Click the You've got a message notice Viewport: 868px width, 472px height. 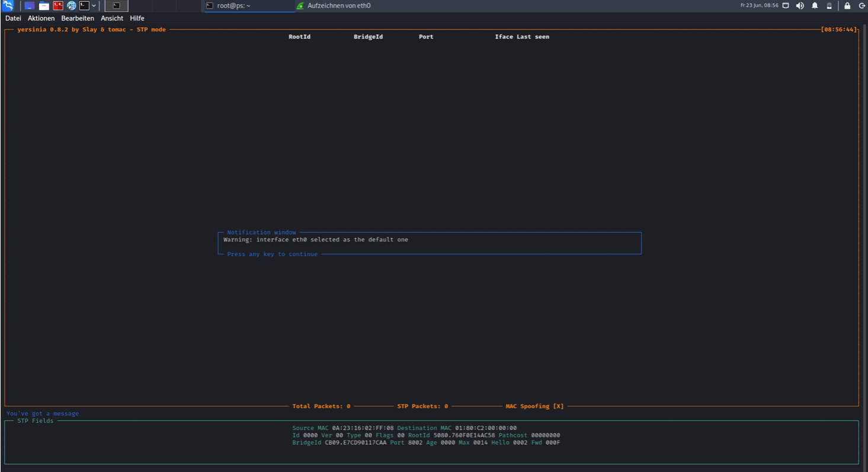click(x=43, y=413)
